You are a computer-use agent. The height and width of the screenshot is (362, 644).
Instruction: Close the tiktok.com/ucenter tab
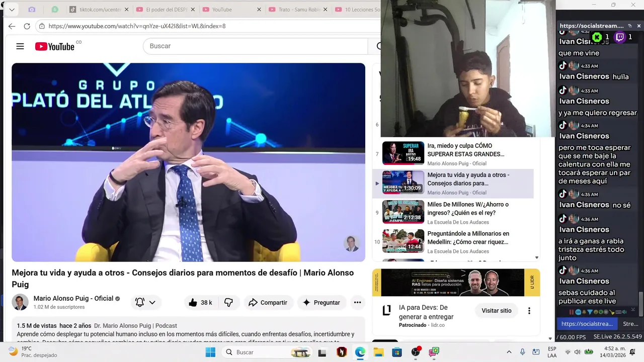pyautogui.click(x=126, y=10)
